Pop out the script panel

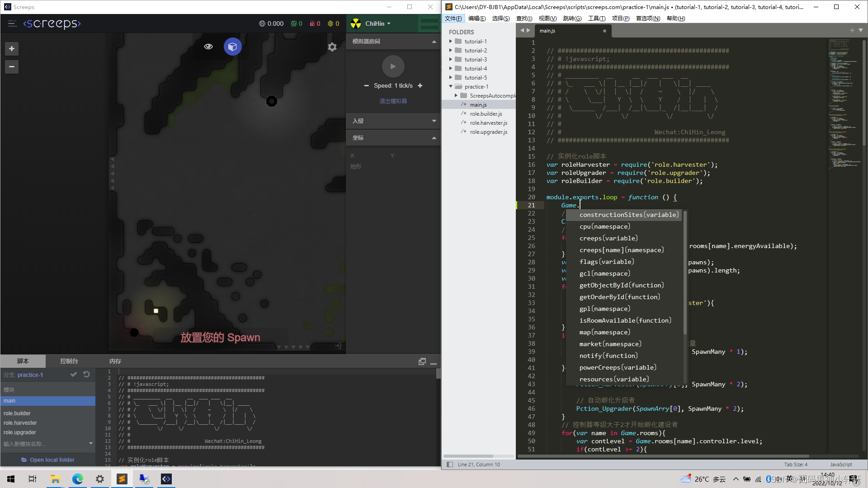click(422, 361)
